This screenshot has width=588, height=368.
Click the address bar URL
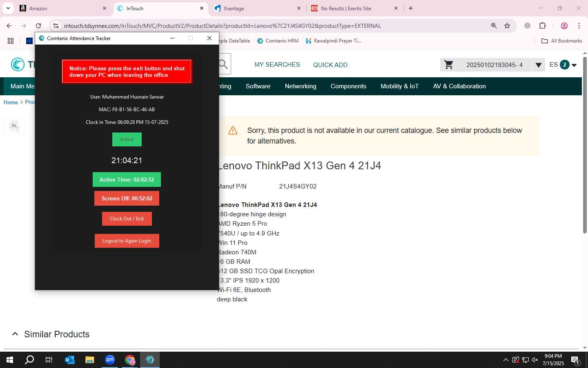coord(222,26)
